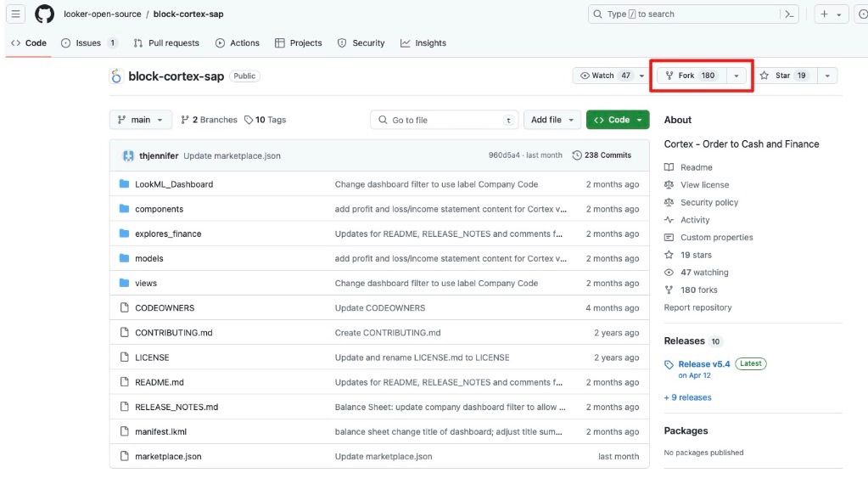Viewport: 868px width, 484px height.
Task: Click the README.md file icon
Action: point(124,381)
